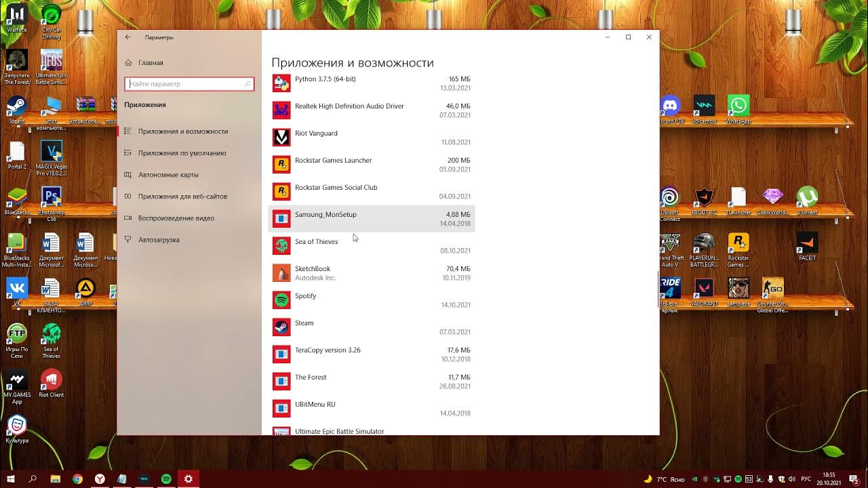Click the Главная home icon in Settings
Viewport: 868px width, 488px height.
[128, 62]
